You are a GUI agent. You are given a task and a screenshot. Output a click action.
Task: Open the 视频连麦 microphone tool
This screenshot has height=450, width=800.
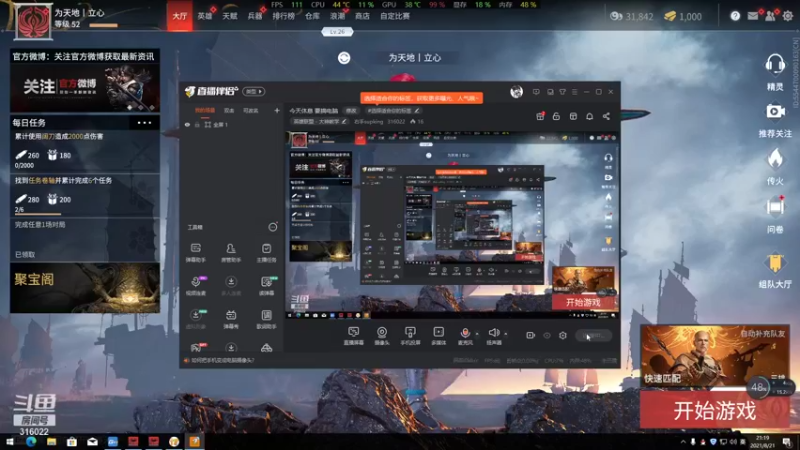coord(195,286)
